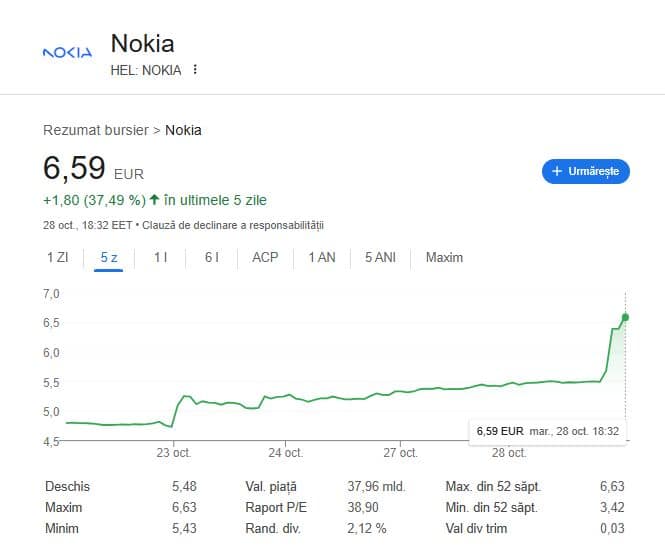Click the Nokia logo icon
The image size is (665, 551).
click(x=67, y=52)
